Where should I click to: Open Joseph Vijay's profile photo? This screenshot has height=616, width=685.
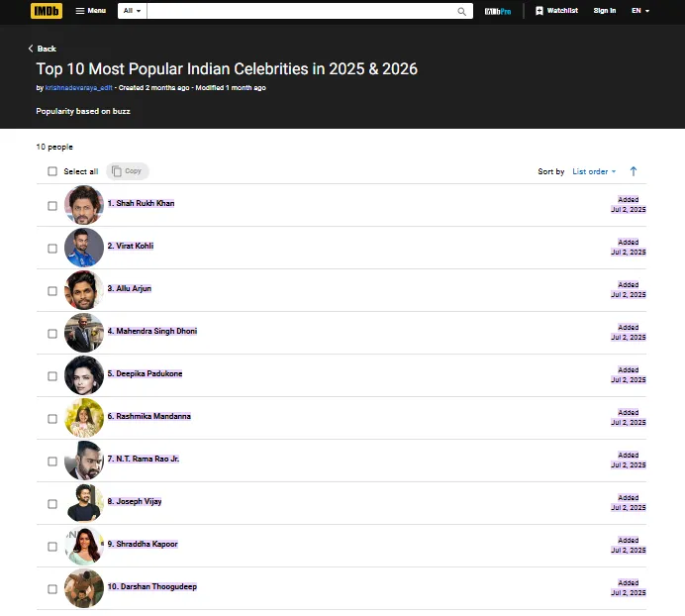84,503
